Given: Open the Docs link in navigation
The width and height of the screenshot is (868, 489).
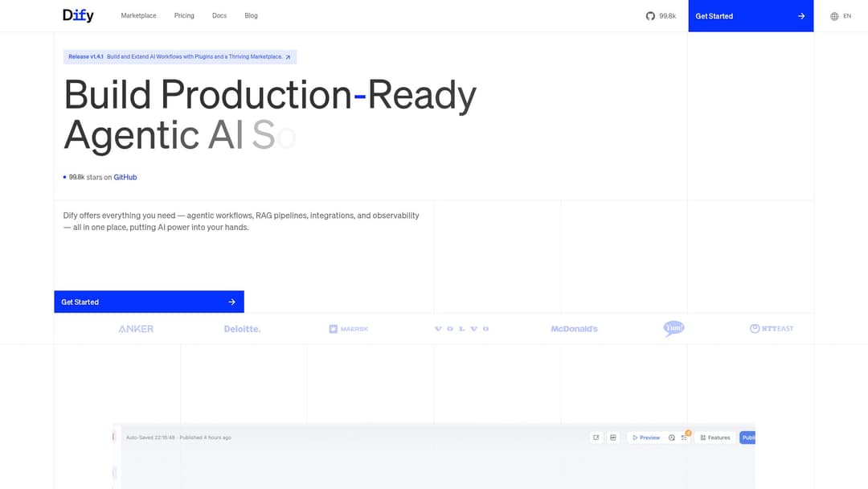Looking at the screenshot, I should [x=219, y=15].
